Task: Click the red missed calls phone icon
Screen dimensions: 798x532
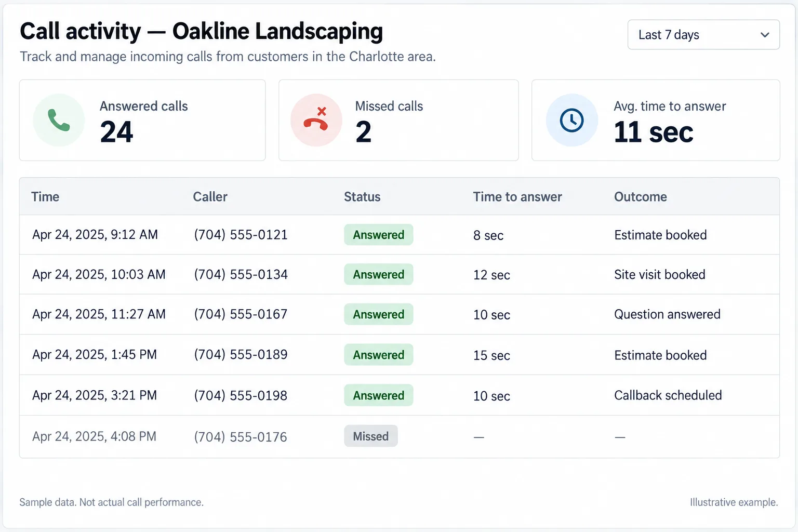Action: 316,120
